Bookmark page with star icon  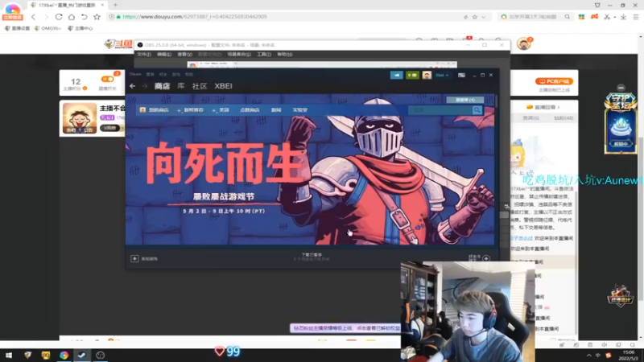pos(97,17)
